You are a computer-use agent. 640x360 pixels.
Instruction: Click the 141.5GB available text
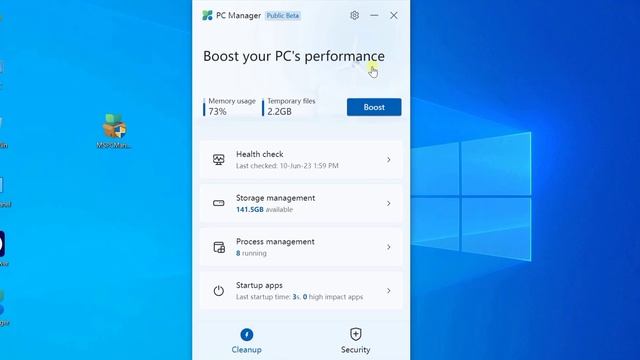pyautogui.click(x=264, y=209)
